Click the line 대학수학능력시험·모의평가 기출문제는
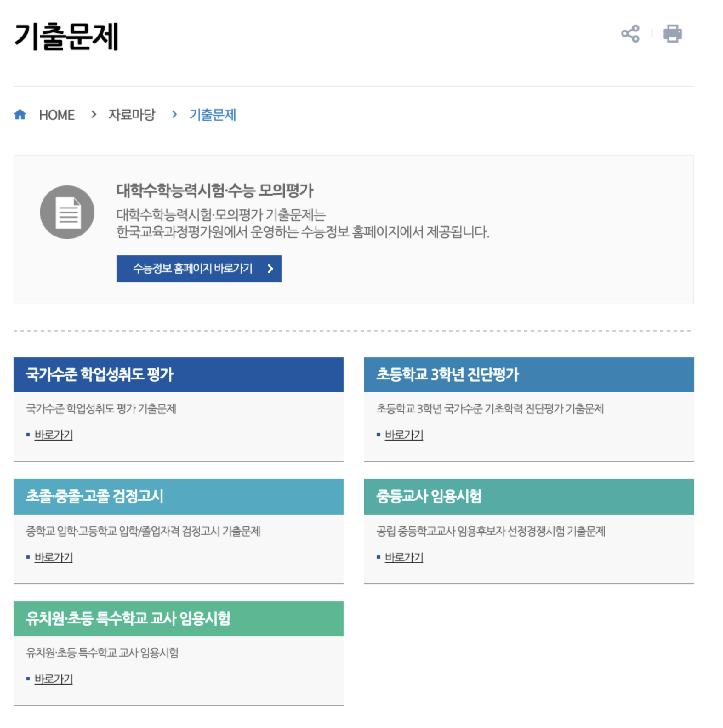 coord(221,215)
